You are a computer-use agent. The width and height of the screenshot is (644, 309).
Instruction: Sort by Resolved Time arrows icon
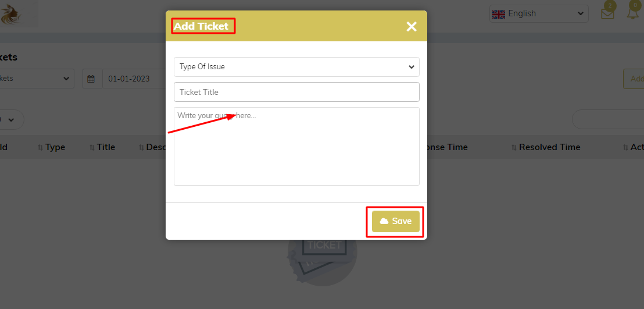tap(514, 147)
